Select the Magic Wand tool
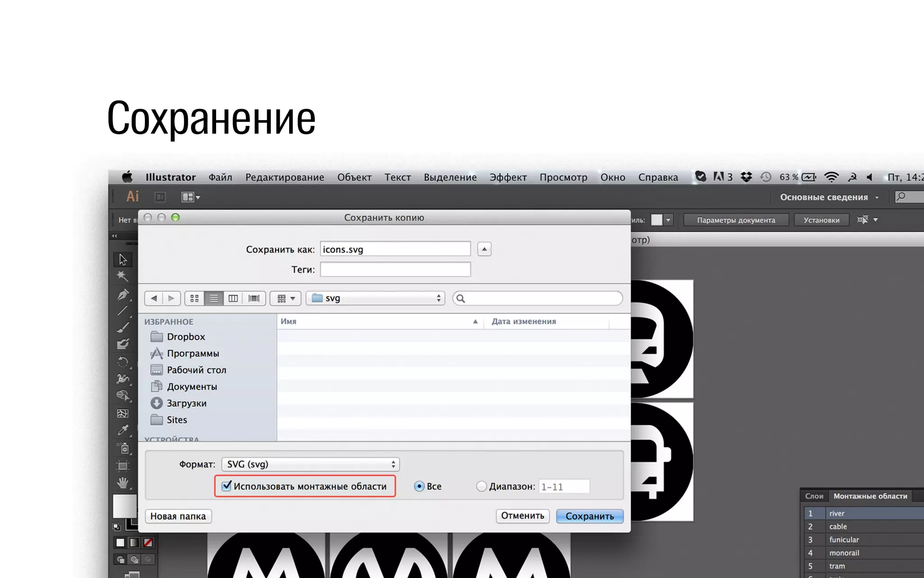924x578 pixels. pos(123,276)
